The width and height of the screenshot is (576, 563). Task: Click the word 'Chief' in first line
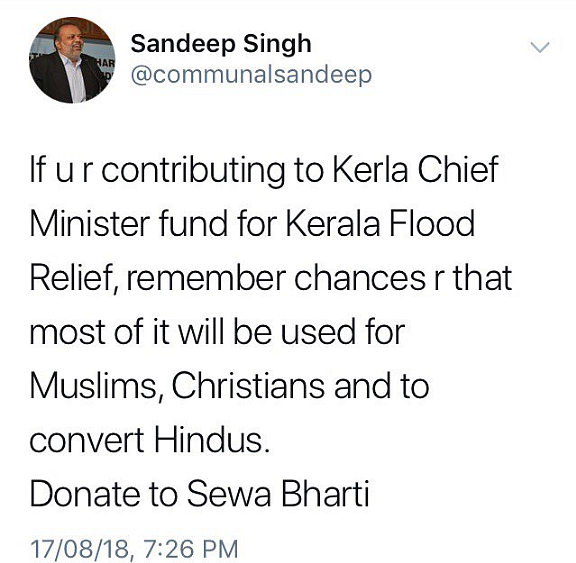point(458,169)
